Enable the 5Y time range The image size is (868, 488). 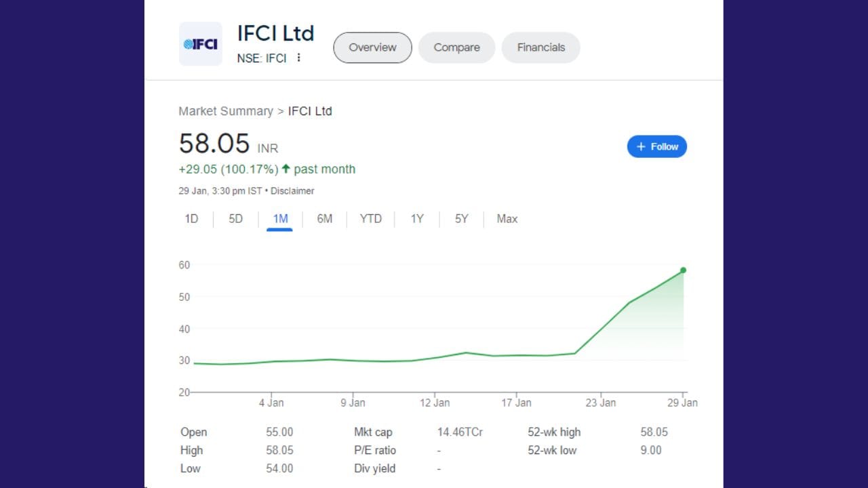coord(461,219)
